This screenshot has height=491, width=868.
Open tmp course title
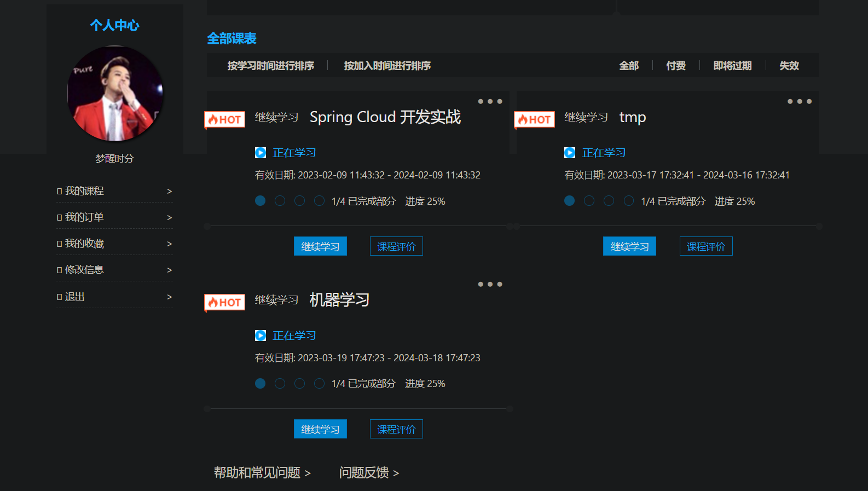click(x=633, y=118)
